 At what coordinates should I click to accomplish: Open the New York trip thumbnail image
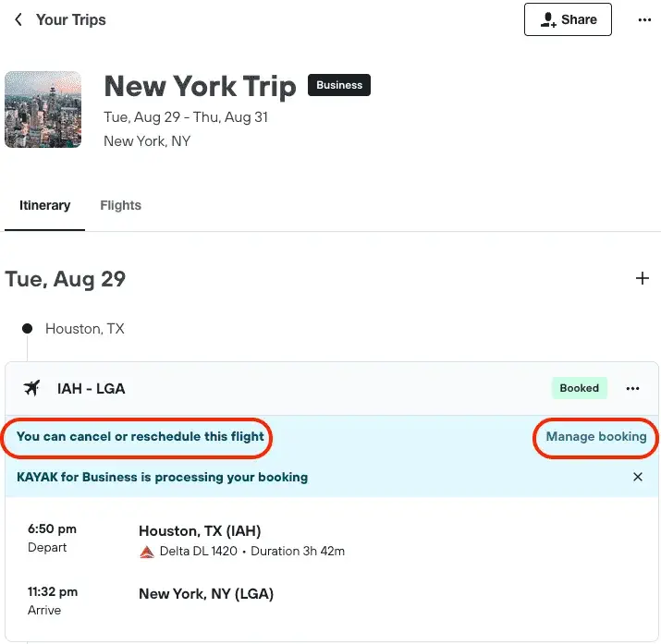43,110
